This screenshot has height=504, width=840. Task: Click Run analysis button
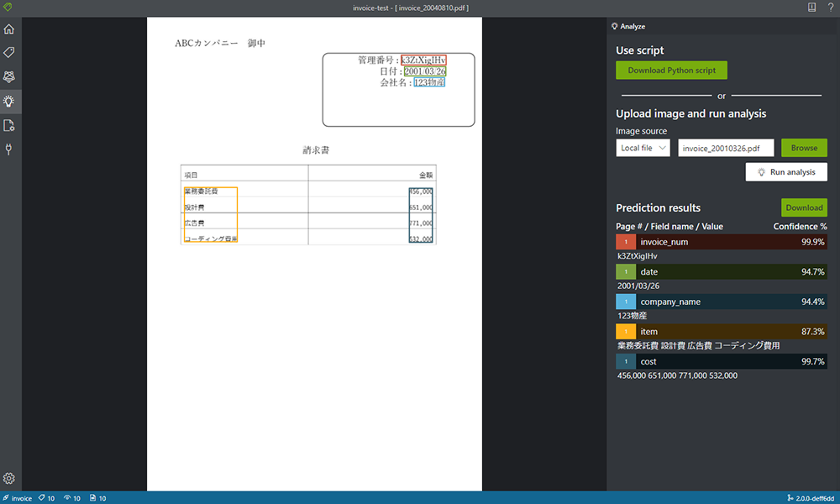click(x=786, y=172)
